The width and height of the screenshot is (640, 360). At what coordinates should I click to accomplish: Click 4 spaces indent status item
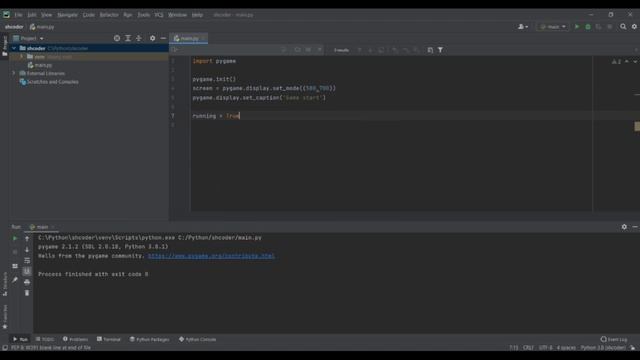click(x=566, y=348)
